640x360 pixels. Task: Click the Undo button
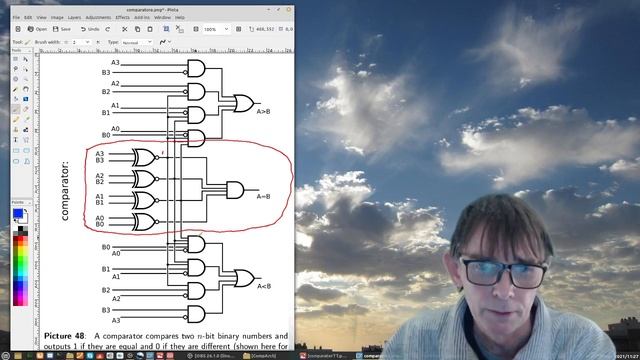(90, 29)
